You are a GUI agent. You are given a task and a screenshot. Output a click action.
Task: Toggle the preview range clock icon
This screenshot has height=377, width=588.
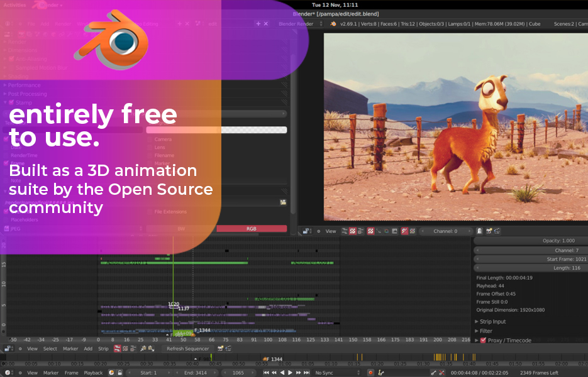(x=111, y=373)
